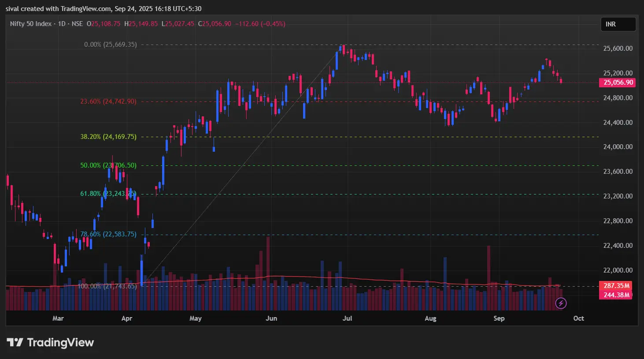Click the Aug label on time axis
Screen dimensions: 644x359
430,318
